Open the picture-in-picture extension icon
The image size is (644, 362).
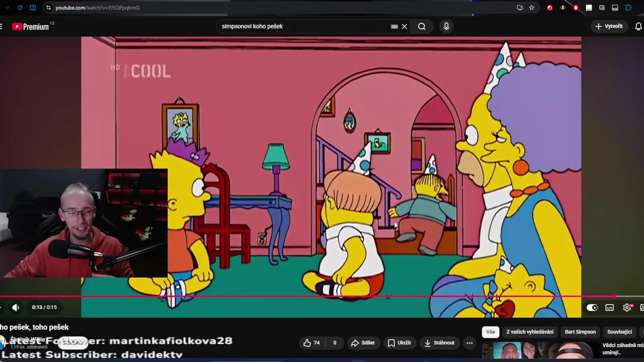[602, 8]
